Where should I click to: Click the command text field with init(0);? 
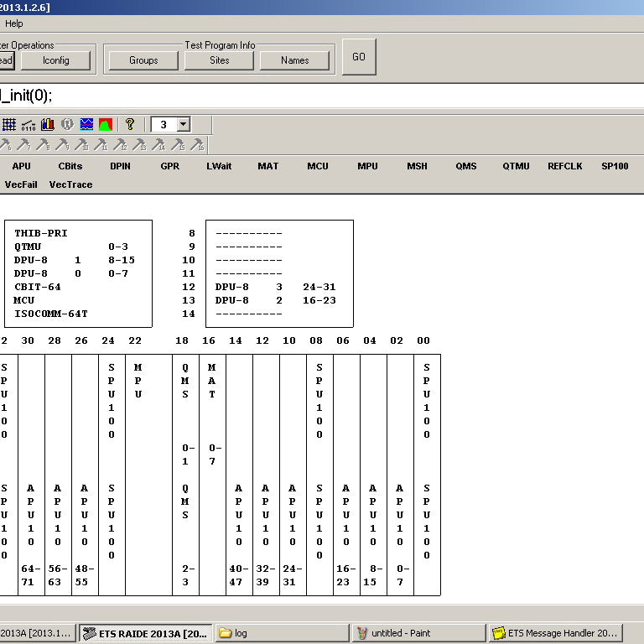pos(322,96)
